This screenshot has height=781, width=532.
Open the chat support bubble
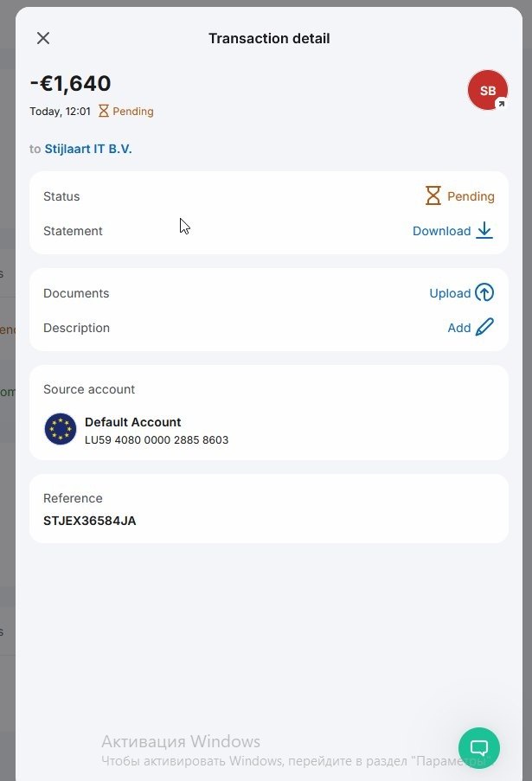point(479,747)
